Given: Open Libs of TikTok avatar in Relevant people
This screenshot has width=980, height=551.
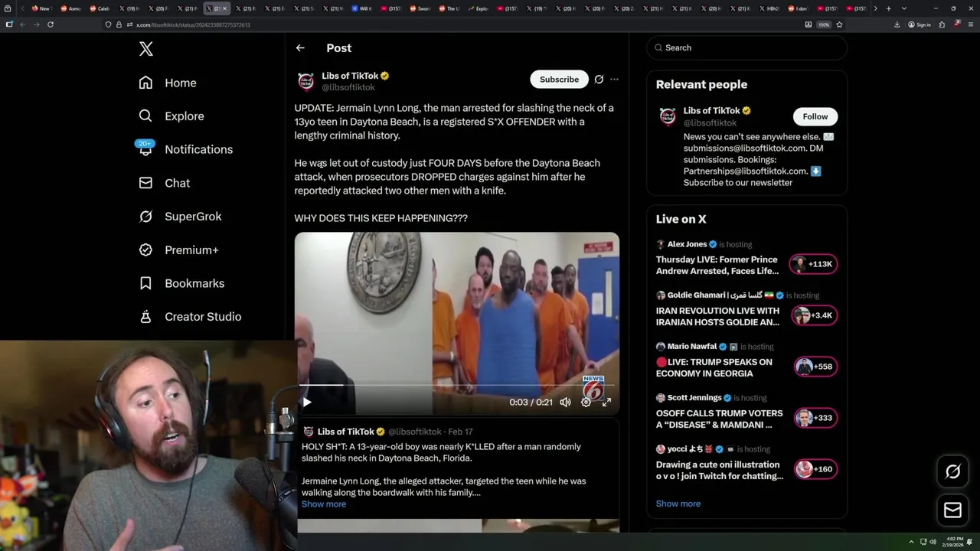Looking at the screenshot, I should (x=668, y=116).
